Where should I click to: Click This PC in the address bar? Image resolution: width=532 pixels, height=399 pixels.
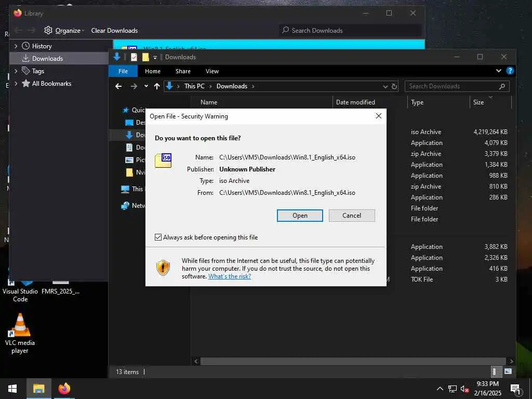click(194, 86)
